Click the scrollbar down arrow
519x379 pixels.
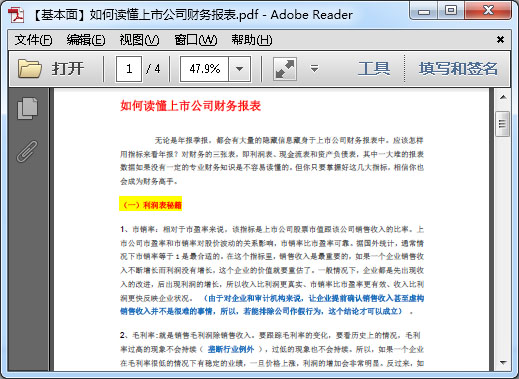pyautogui.click(x=503, y=362)
